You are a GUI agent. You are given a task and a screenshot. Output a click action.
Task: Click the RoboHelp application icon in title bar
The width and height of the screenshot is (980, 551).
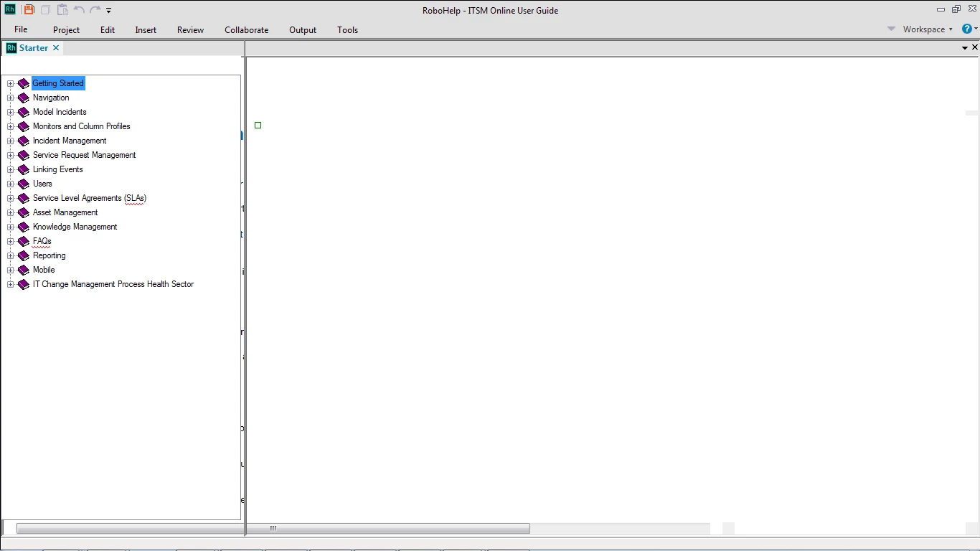[x=10, y=10]
